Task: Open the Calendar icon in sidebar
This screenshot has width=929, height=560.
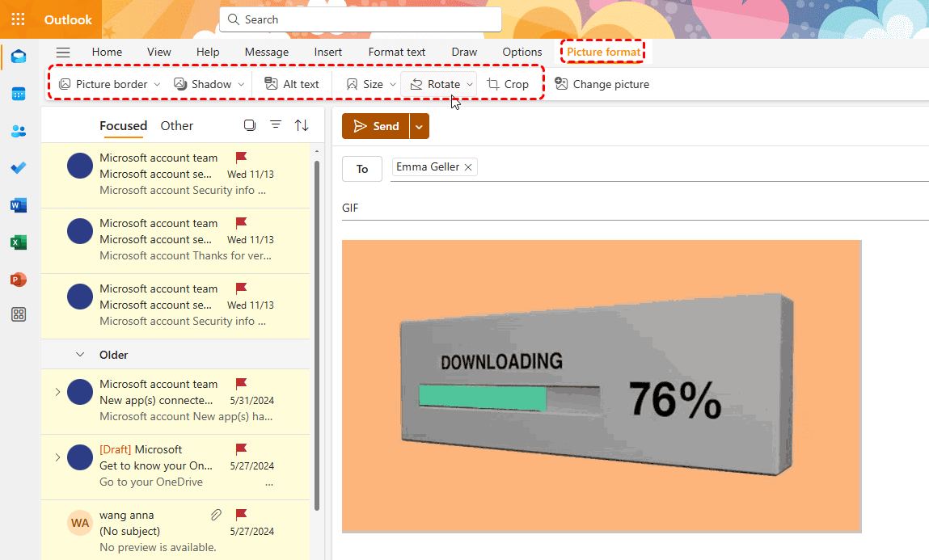Action: (x=19, y=94)
